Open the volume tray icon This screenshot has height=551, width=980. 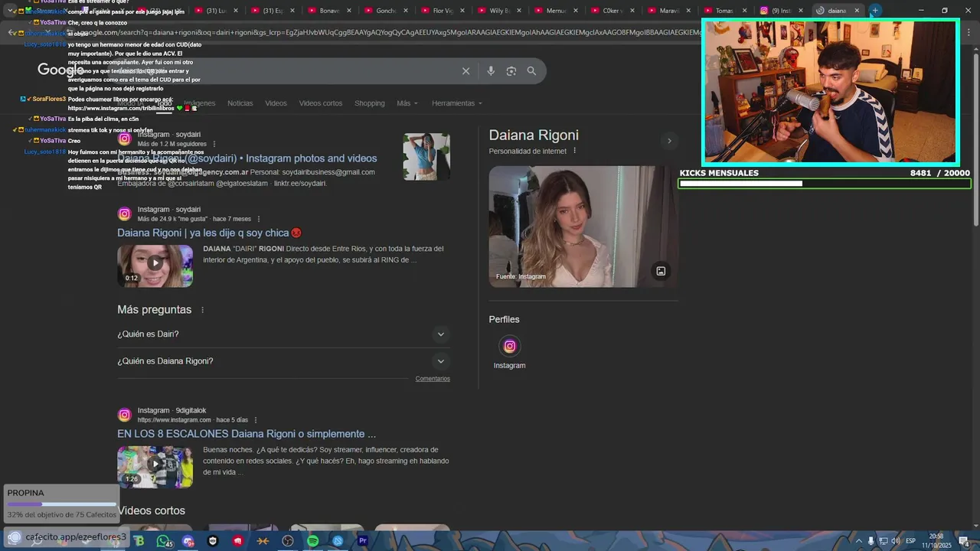pyautogui.click(x=895, y=541)
